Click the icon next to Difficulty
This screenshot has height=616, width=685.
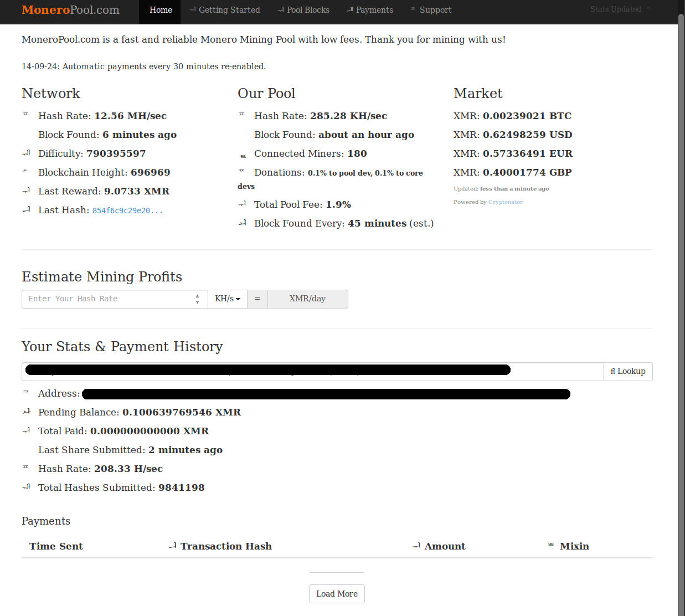(x=25, y=153)
